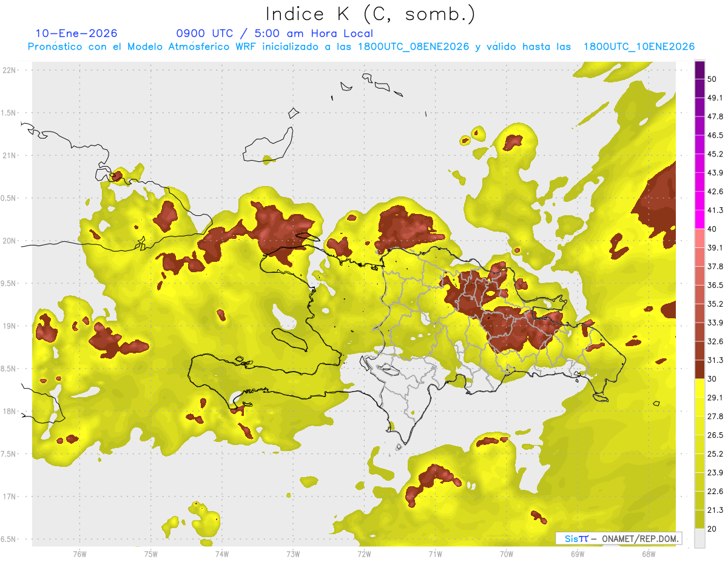Click the "22N" latitude axis label

8,70
